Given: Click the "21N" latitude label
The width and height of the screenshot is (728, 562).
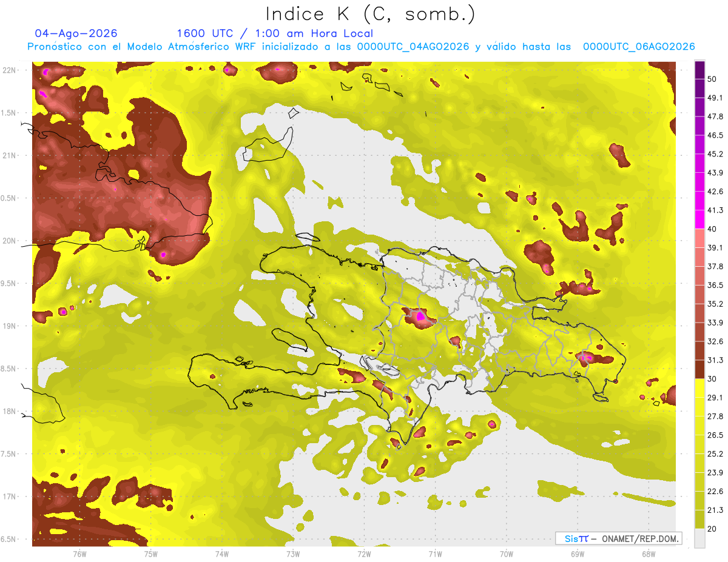Looking at the screenshot, I should click(x=10, y=155).
